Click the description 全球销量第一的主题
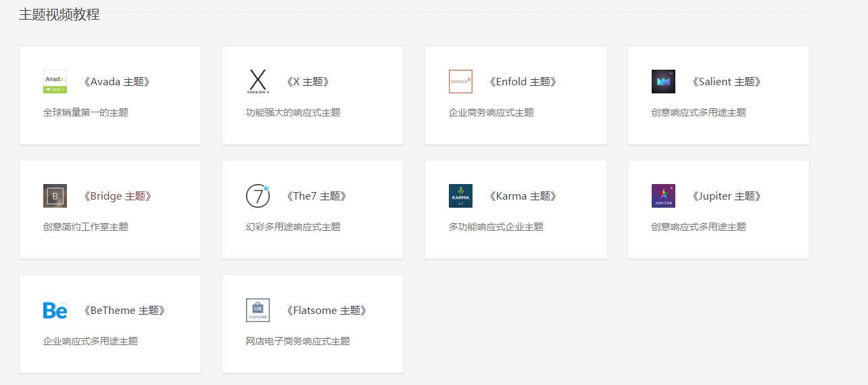The height and width of the screenshot is (385, 868). 86,112
